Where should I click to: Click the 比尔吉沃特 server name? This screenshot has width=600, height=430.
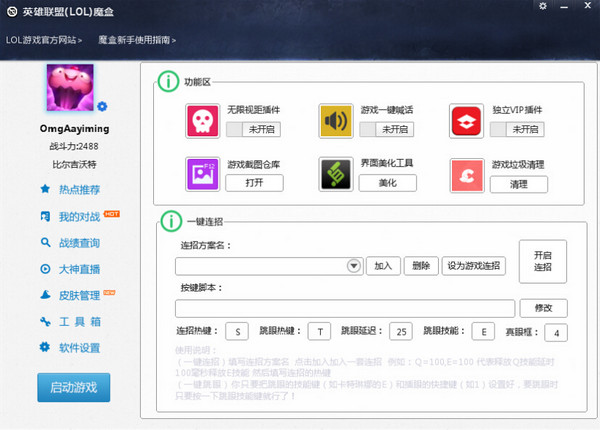click(x=74, y=165)
